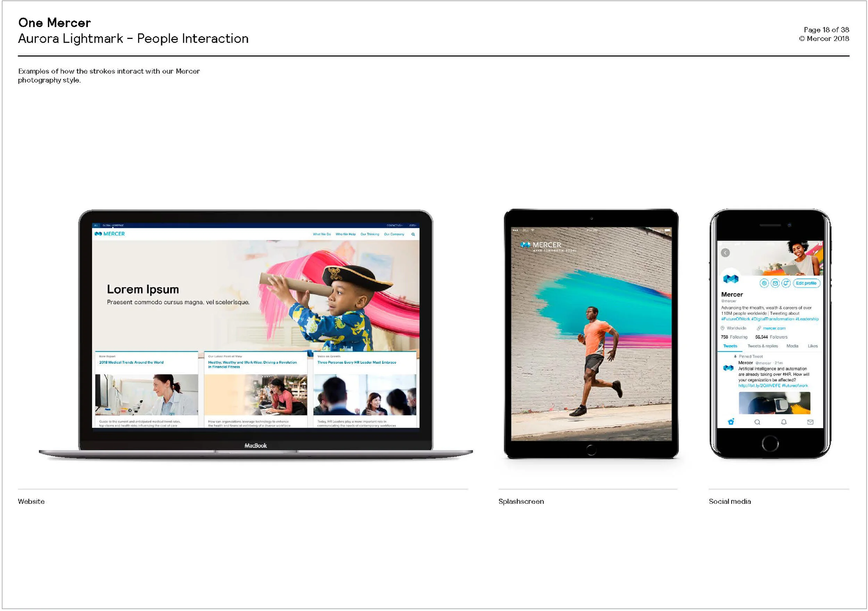Open settings gear on Mercer profile
Image resolution: width=868 pixels, height=611 pixels.
[x=764, y=283]
